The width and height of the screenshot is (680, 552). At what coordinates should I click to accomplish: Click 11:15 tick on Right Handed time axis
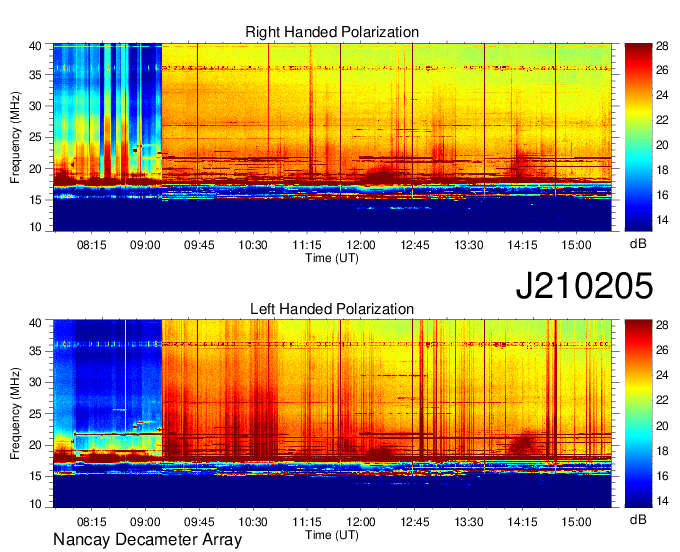[x=307, y=245]
